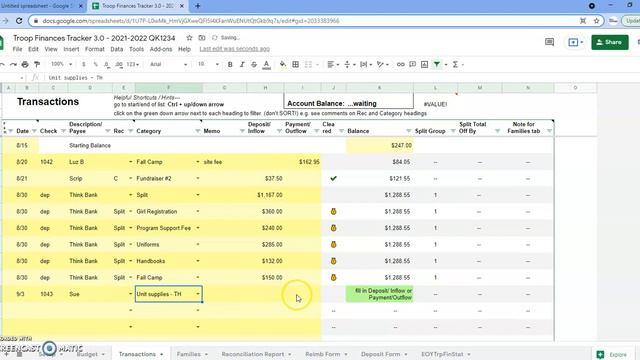Open the Split Group column filter arrow
This screenshot has width=640, height=360.
(453, 131)
